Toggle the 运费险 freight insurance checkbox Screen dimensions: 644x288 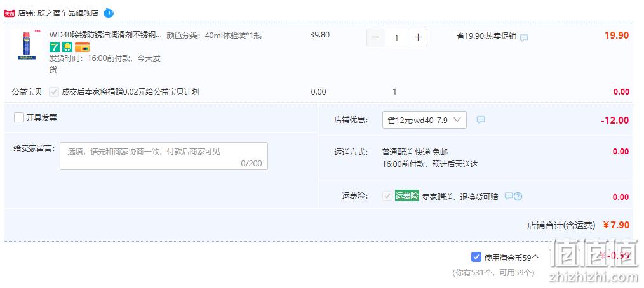point(387,196)
